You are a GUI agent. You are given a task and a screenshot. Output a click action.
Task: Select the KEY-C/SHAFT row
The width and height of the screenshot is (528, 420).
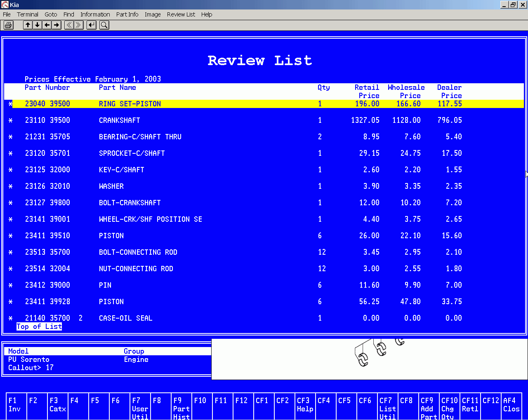(x=264, y=170)
